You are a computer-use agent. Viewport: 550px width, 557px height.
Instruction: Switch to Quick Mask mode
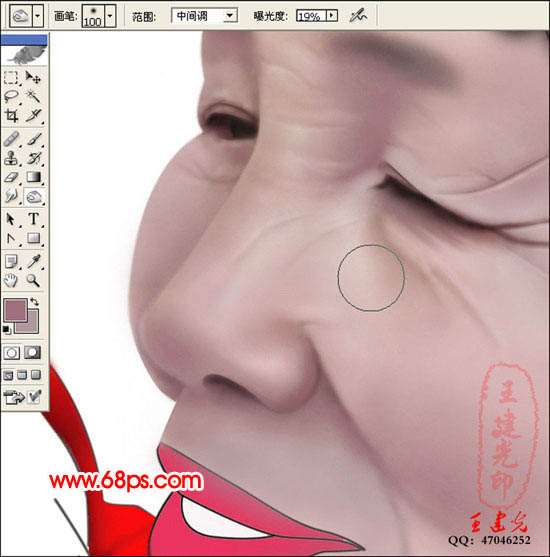tap(33, 352)
